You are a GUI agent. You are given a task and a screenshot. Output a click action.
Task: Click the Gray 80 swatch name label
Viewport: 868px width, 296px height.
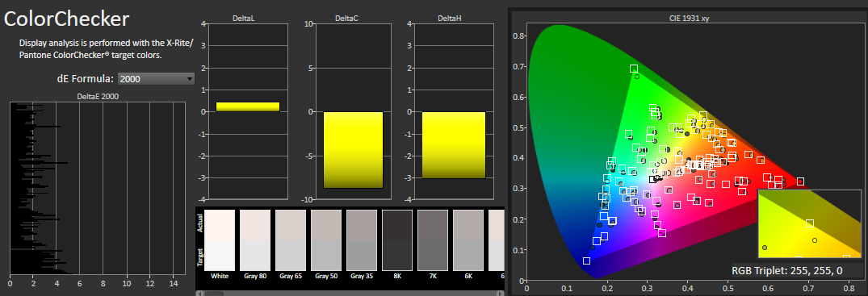tap(255, 276)
